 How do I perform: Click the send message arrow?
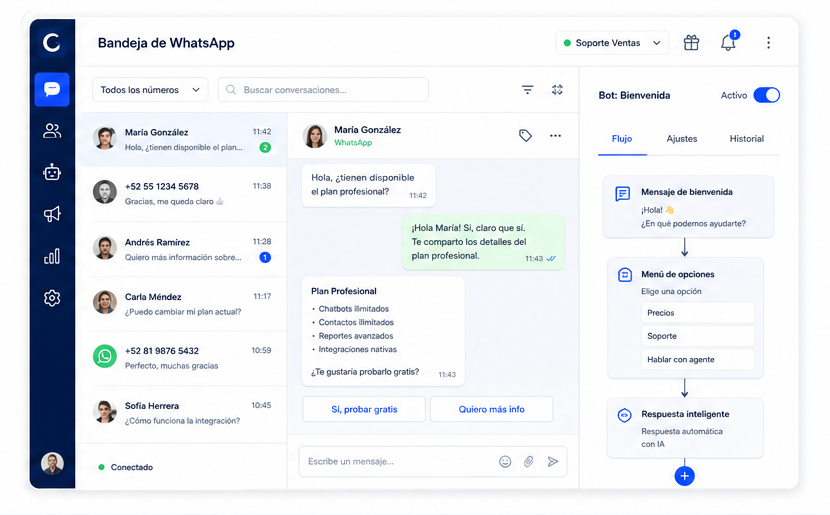pyautogui.click(x=553, y=462)
